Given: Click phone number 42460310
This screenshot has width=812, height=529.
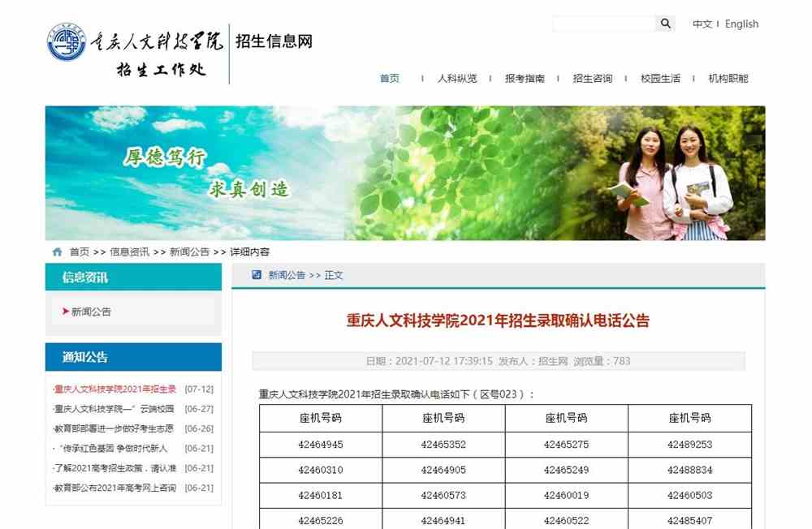Looking at the screenshot, I should [x=321, y=470].
